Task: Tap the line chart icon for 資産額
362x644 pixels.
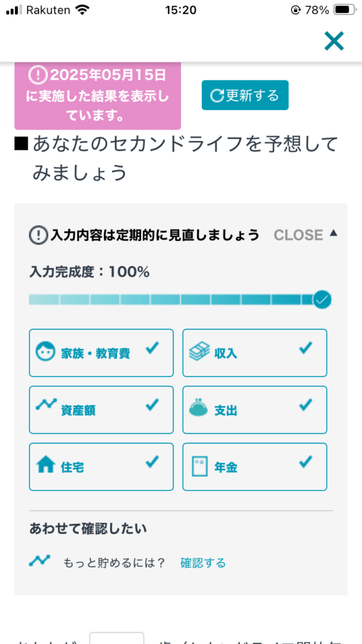Action: coord(45,404)
